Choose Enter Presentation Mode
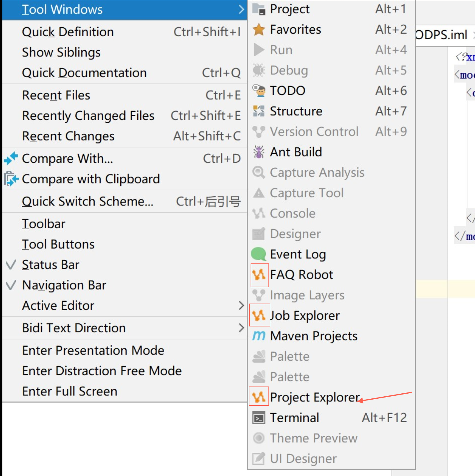The image size is (475, 476). coord(125,351)
